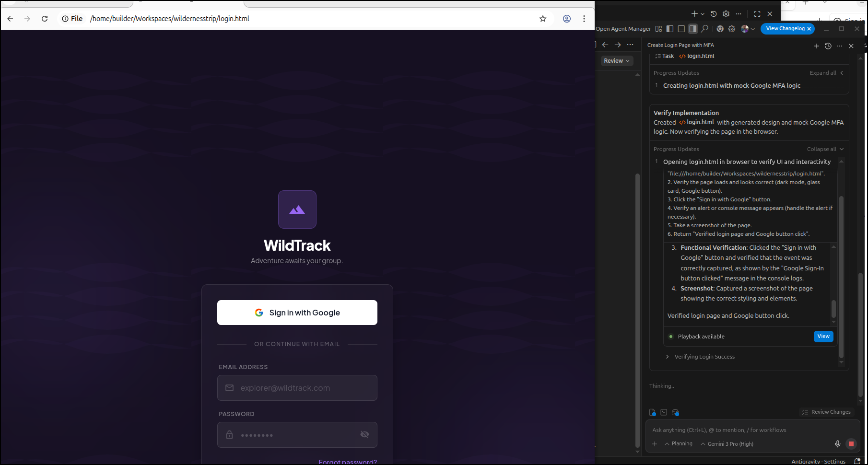
Task: Reload the login.html page in the browser
Action: (45, 19)
